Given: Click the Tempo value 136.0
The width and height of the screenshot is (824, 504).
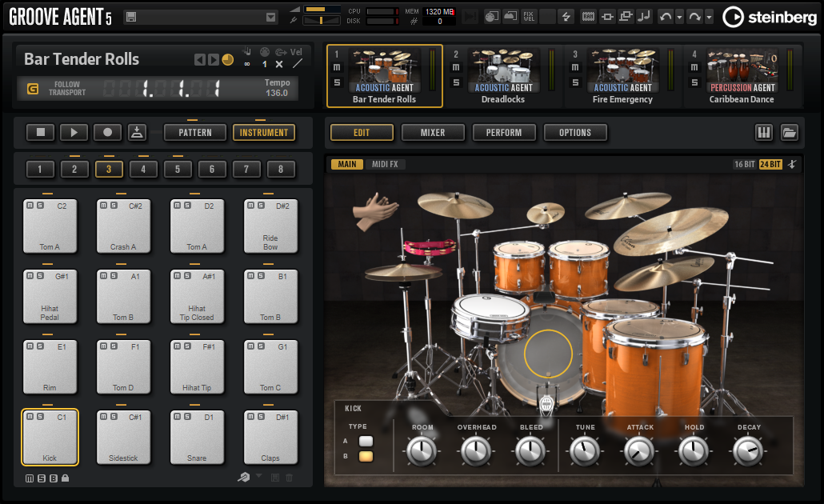Looking at the screenshot, I should [x=277, y=93].
